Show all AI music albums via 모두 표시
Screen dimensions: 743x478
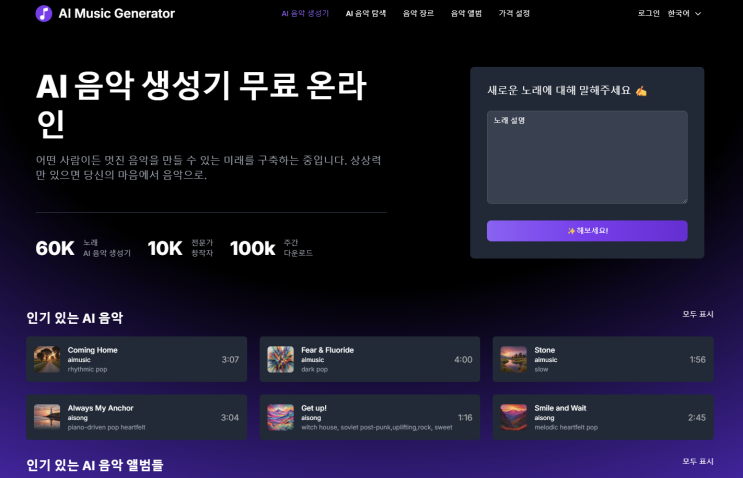(698, 461)
